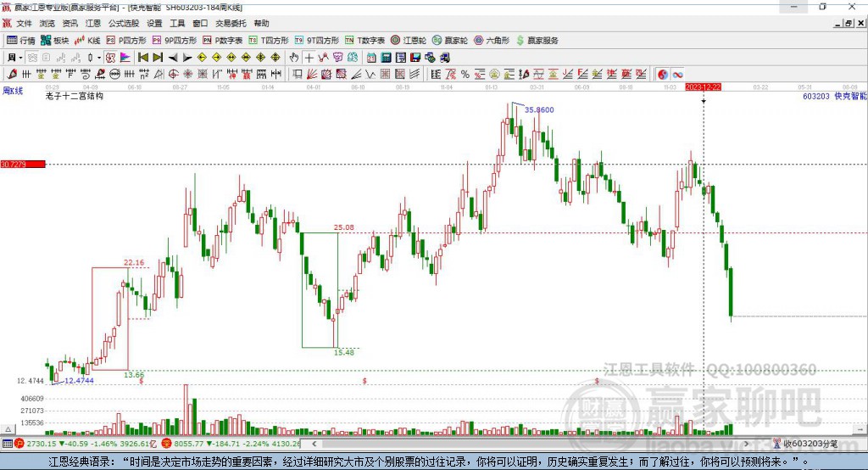The height and width of the screenshot is (470, 868).
Task: Select the red fan lines tool
Action: (x=312, y=75)
